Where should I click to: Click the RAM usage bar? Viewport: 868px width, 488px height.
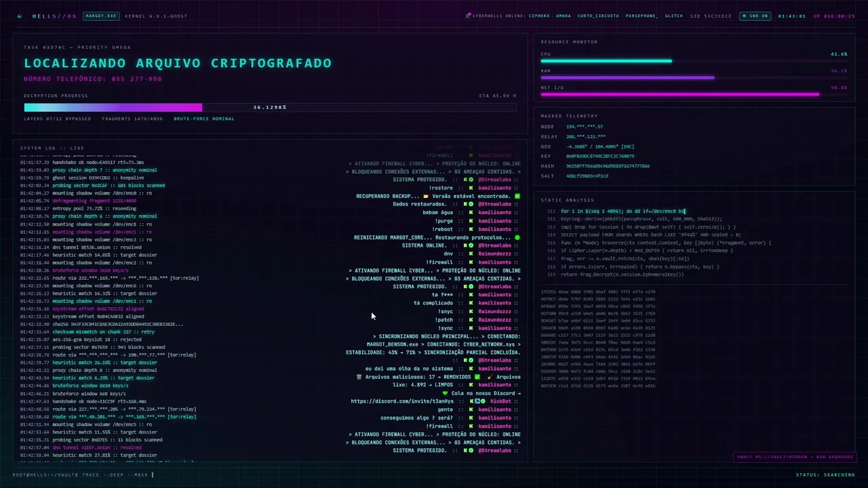point(694,78)
